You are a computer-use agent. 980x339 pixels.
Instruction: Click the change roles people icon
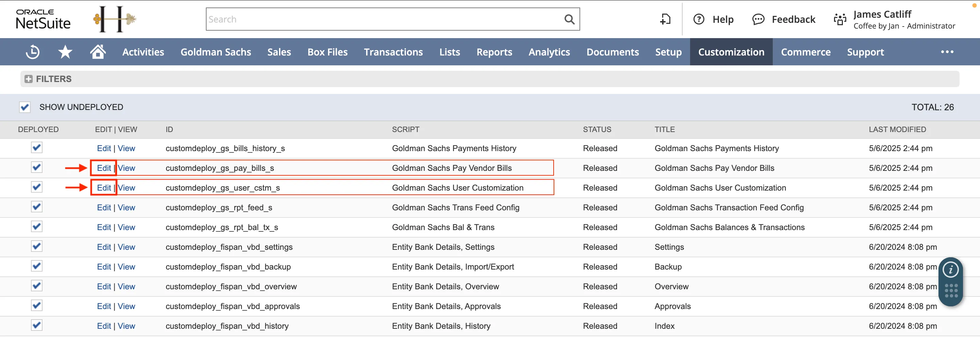840,19
